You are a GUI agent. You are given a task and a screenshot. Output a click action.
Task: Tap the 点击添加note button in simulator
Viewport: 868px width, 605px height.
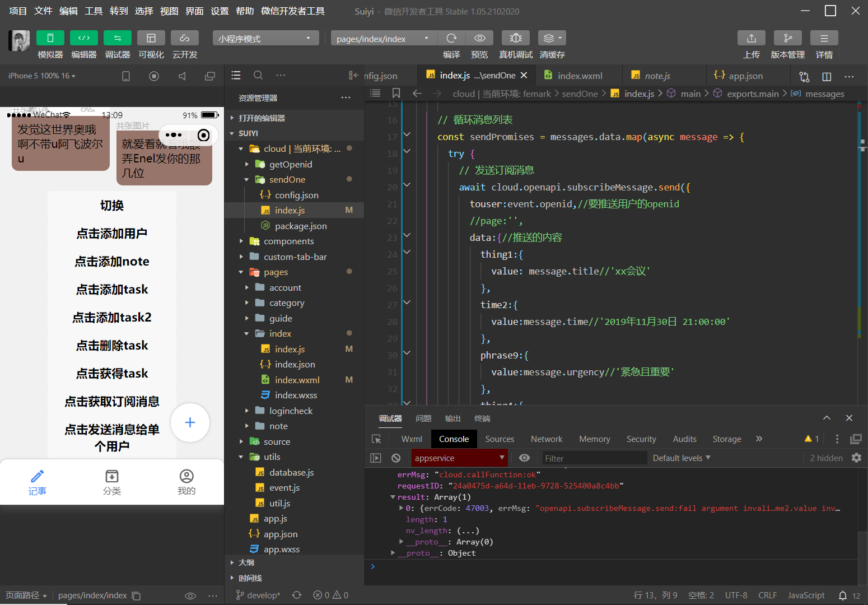[x=112, y=262]
